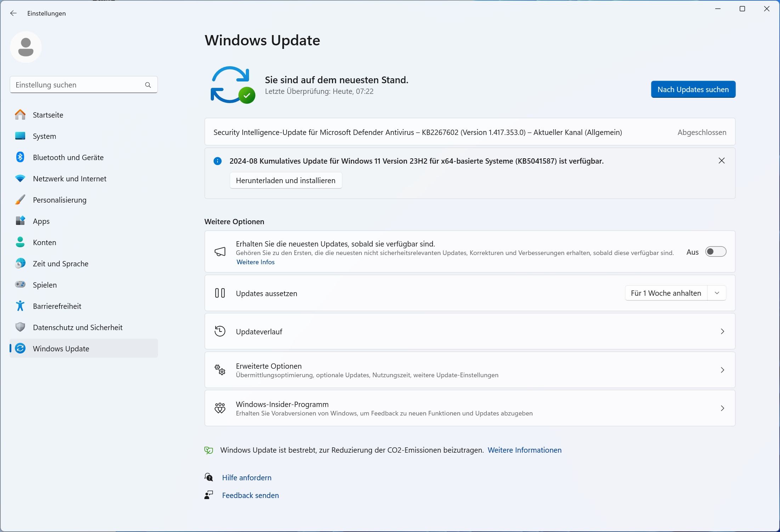Click the Weitere Optionen heading

(x=234, y=222)
